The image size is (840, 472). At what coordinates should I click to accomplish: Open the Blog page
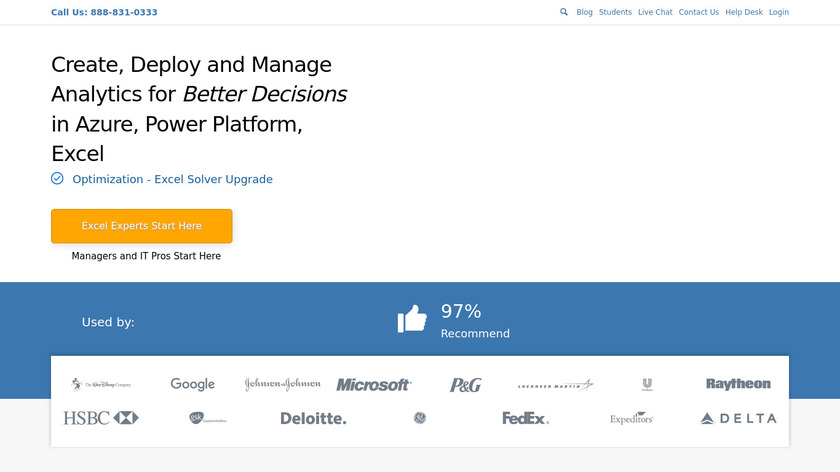(585, 12)
